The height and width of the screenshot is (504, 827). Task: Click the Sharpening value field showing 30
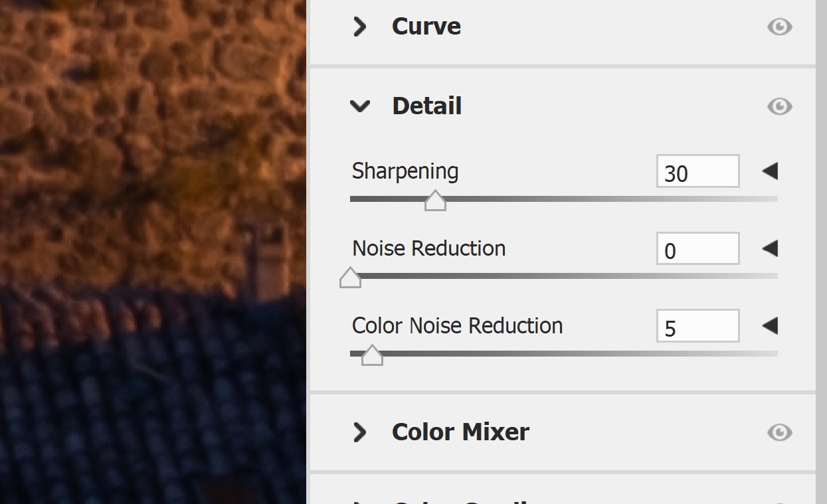[x=697, y=172]
